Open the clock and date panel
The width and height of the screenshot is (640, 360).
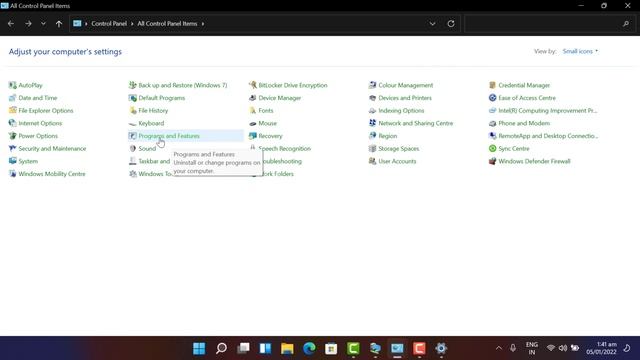coord(602,348)
